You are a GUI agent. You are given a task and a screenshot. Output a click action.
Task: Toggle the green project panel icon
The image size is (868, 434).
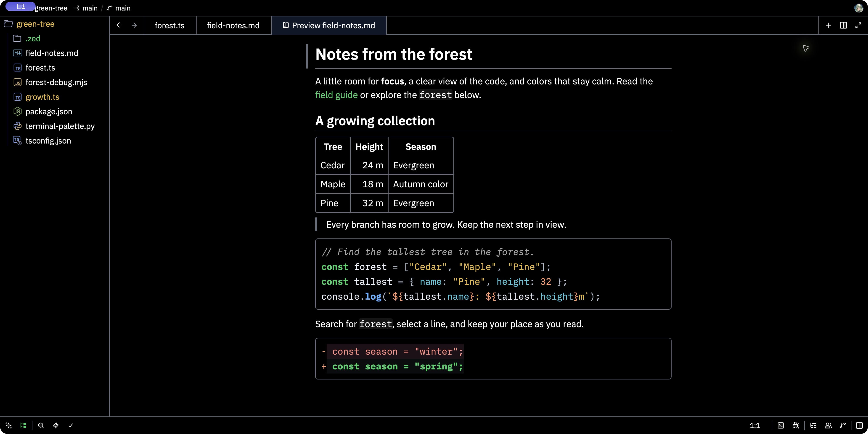coord(23,425)
